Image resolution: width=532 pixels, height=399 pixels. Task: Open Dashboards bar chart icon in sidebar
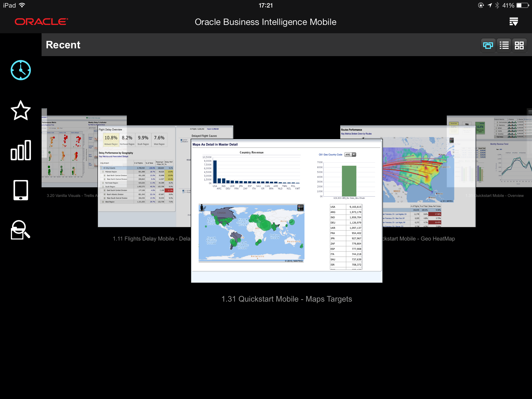tap(21, 150)
